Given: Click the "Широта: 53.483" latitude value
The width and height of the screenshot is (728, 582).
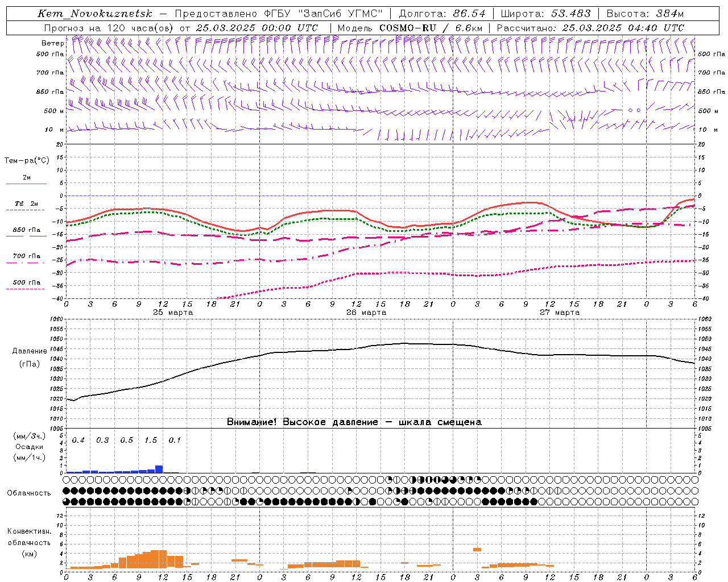Looking at the screenshot, I should 545,14.
